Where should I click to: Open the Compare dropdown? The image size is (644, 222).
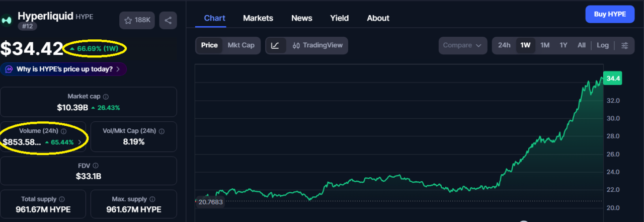(x=462, y=45)
